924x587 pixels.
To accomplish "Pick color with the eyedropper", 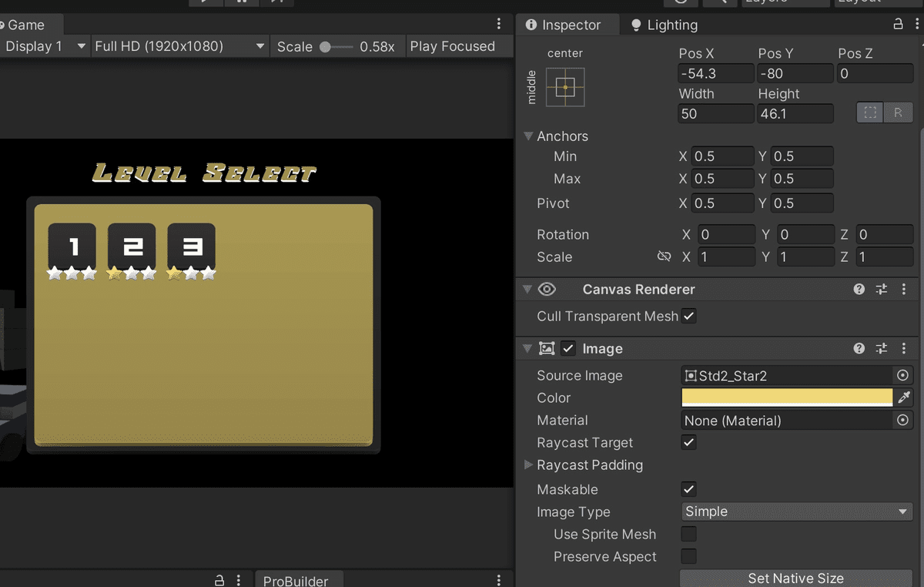I will pyautogui.click(x=904, y=397).
